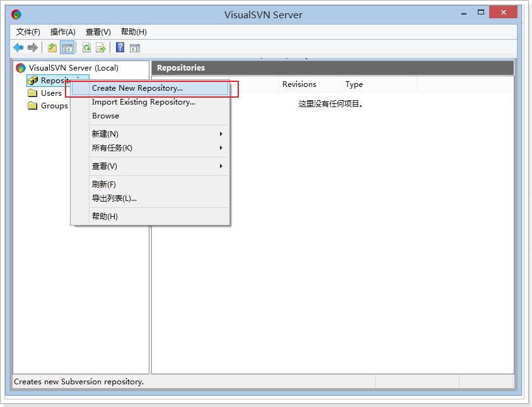Click the blue Help question mark icon
Screen dimensions: 532x407
click(120, 47)
